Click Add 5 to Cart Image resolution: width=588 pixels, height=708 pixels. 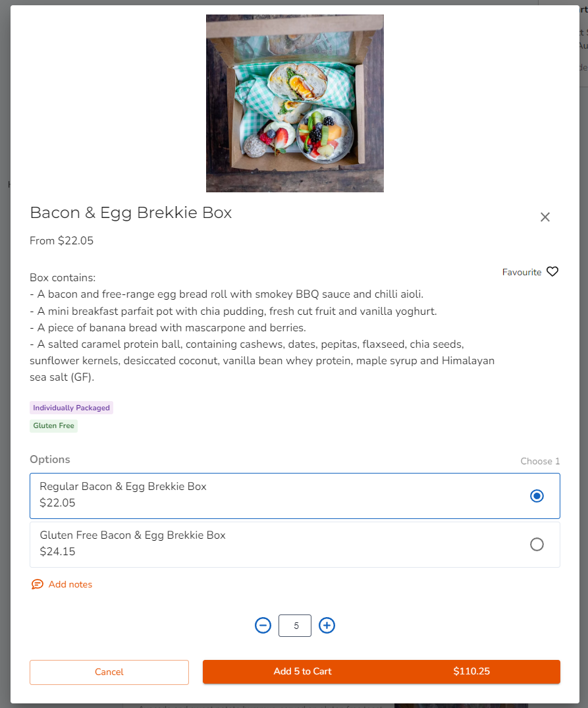coord(303,672)
